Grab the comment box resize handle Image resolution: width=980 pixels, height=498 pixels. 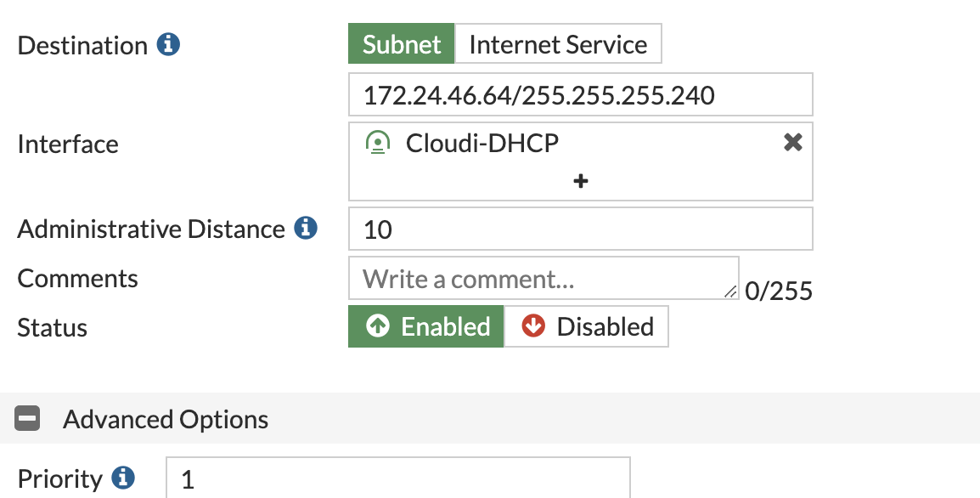(x=730, y=291)
